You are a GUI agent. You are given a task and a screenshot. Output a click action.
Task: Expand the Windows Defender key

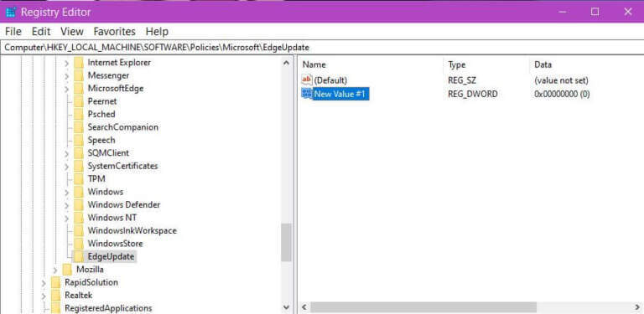point(66,205)
